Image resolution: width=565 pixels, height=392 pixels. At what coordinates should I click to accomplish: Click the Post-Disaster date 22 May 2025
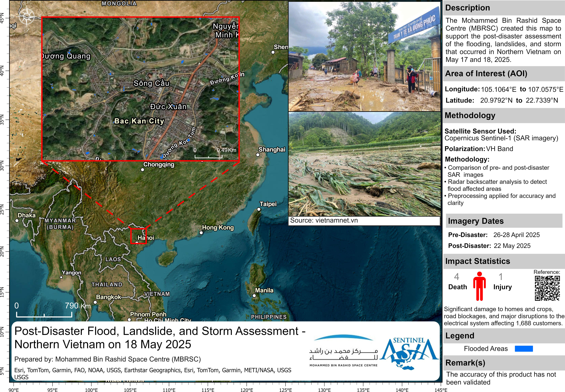coord(512,246)
